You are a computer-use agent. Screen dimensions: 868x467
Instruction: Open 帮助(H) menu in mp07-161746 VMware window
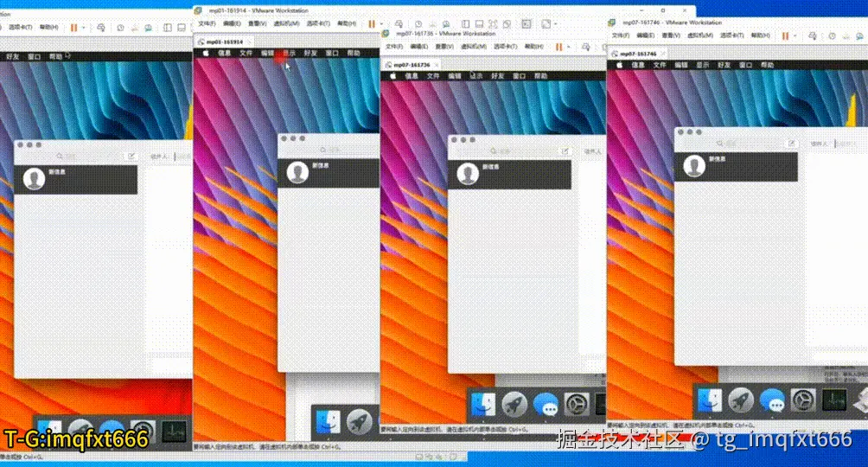pos(761,35)
